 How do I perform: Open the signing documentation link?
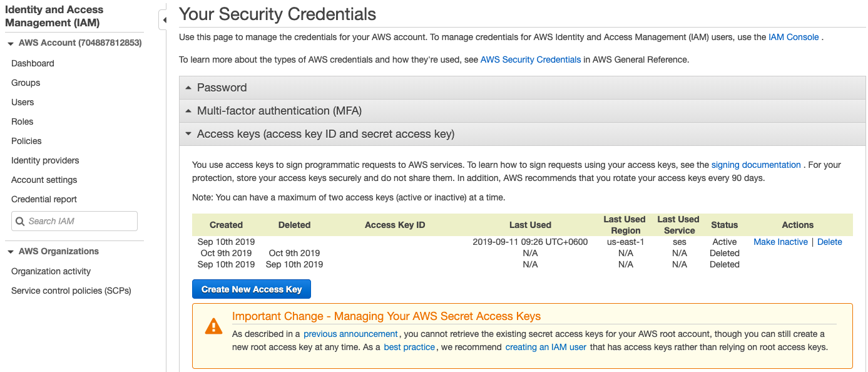pyautogui.click(x=756, y=165)
